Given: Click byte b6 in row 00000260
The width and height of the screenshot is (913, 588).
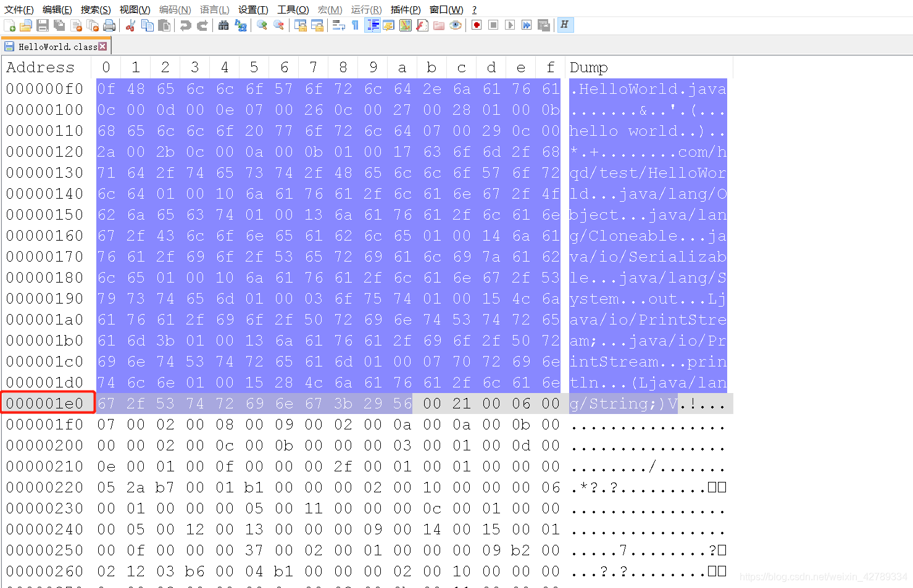Looking at the screenshot, I should [194, 571].
